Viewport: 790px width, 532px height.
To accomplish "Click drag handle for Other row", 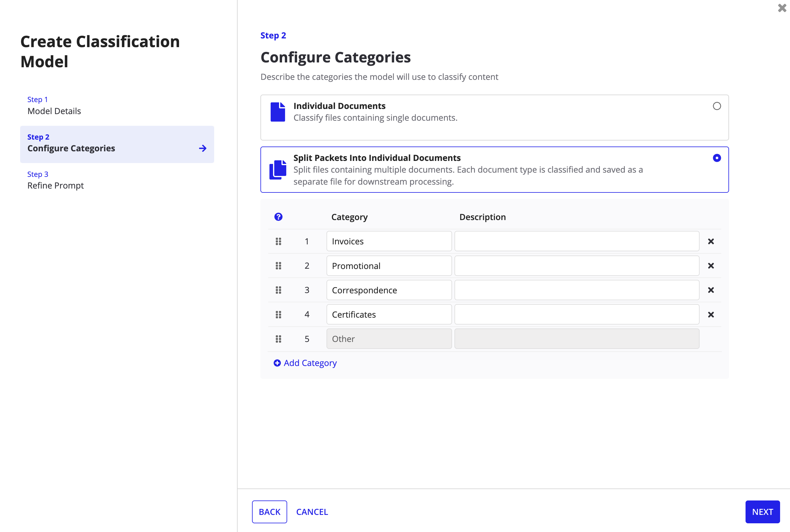I will (278, 339).
